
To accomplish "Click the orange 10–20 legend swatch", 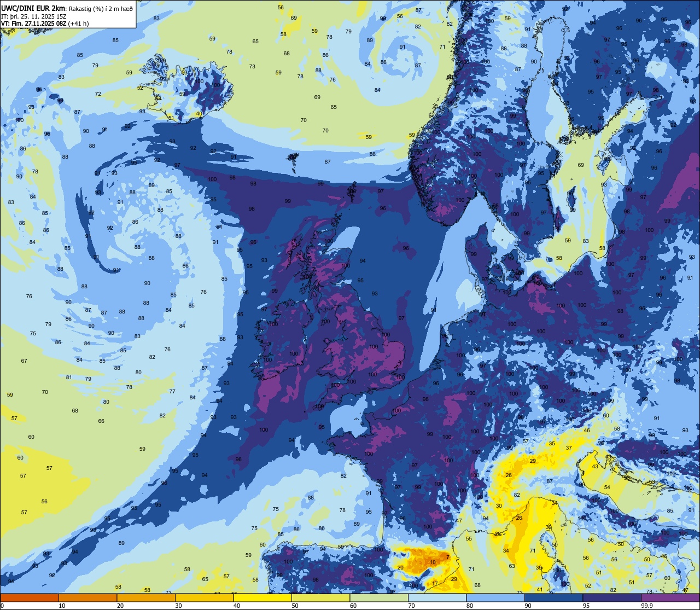I will tap(87, 597).
